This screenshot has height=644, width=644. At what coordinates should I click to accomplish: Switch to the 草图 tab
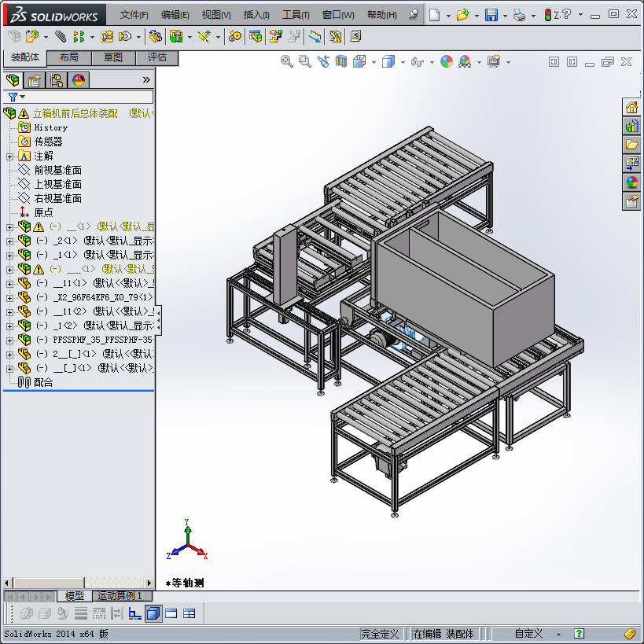coord(113,57)
